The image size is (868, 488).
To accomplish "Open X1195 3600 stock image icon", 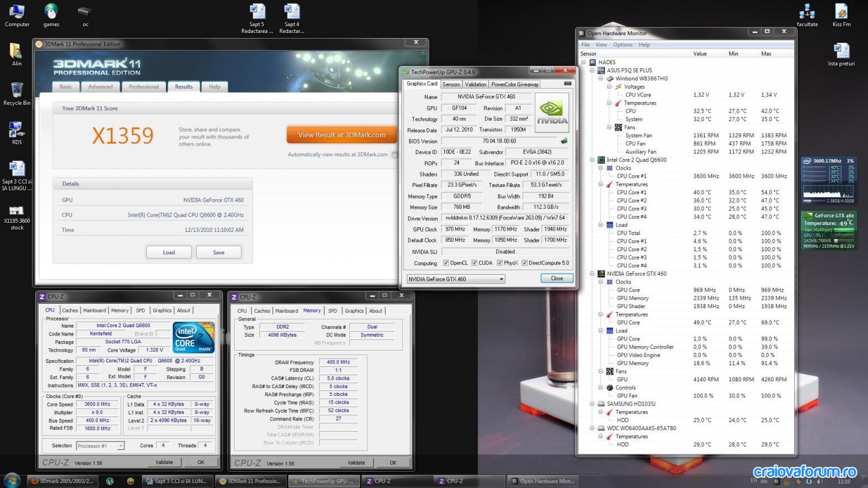I will pyautogui.click(x=17, y=217).
